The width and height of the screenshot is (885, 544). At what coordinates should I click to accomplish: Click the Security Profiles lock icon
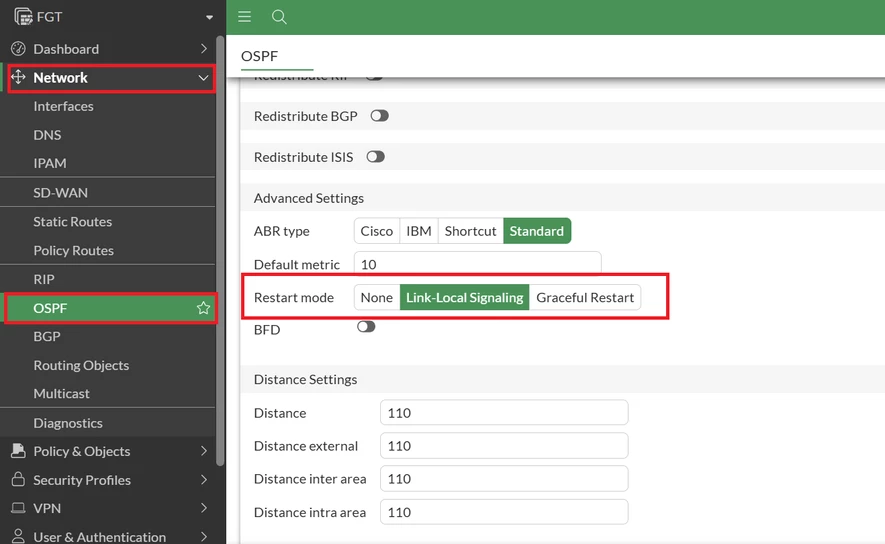[18, 479]
